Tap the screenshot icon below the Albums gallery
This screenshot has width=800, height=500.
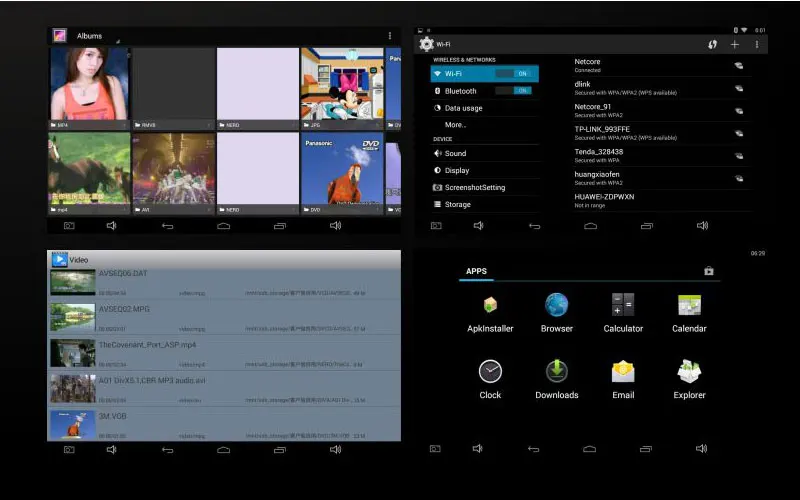pyautogui.click(x=69, y=226)
